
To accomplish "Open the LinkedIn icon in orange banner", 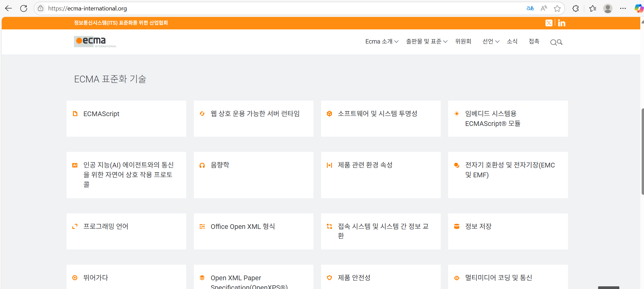I will [x=561, y=23].
